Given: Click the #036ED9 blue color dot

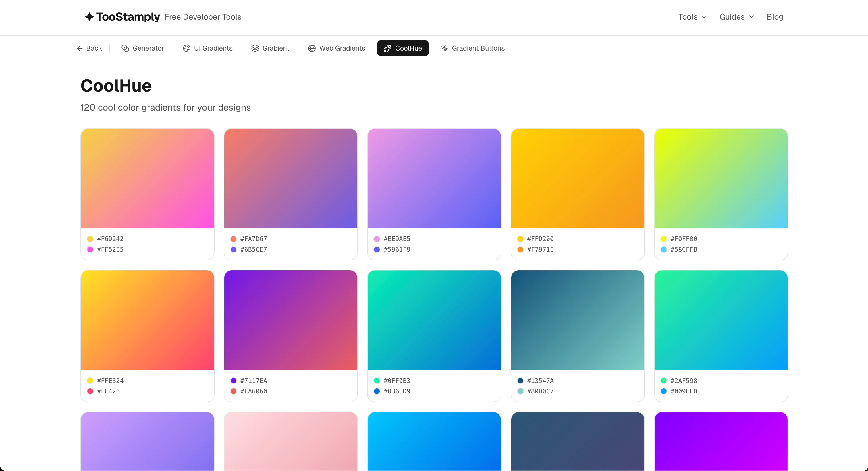Looking at the screenshot, I should [377, 391].
